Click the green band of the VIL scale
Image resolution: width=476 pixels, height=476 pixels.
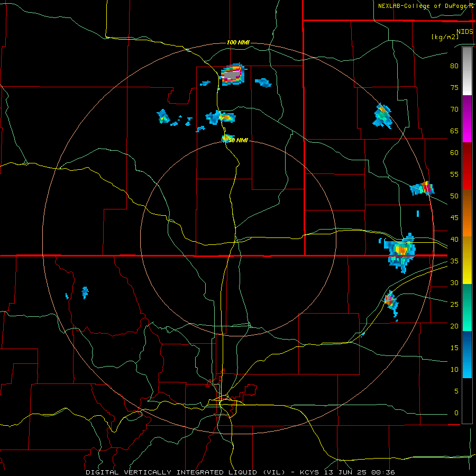pyautogui.click(x=467, y=307)
